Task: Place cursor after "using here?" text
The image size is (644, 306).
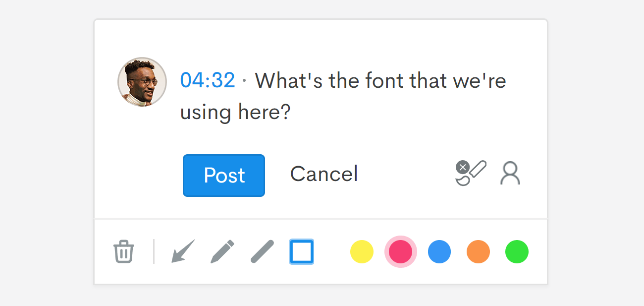Action: [x=291, y=113]
